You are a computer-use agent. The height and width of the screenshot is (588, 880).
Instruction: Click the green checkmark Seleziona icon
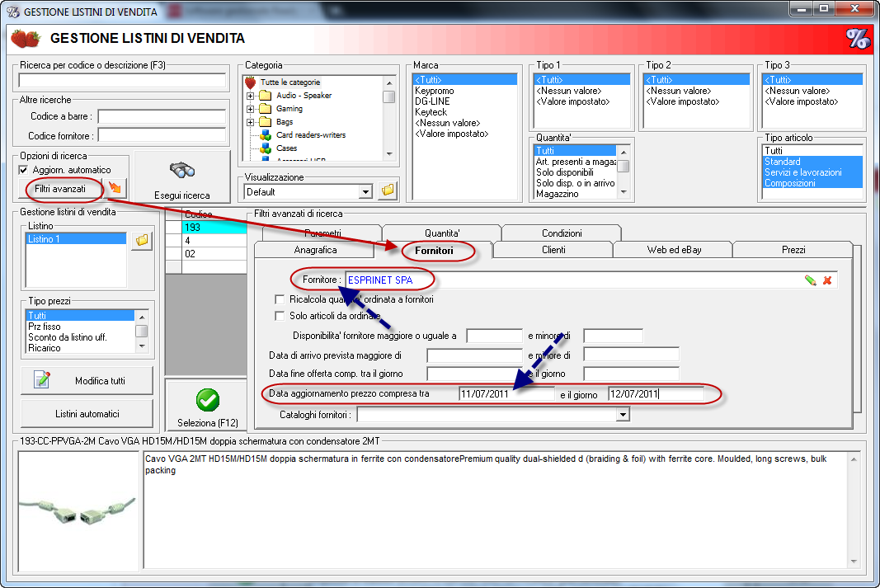(208, 400)
